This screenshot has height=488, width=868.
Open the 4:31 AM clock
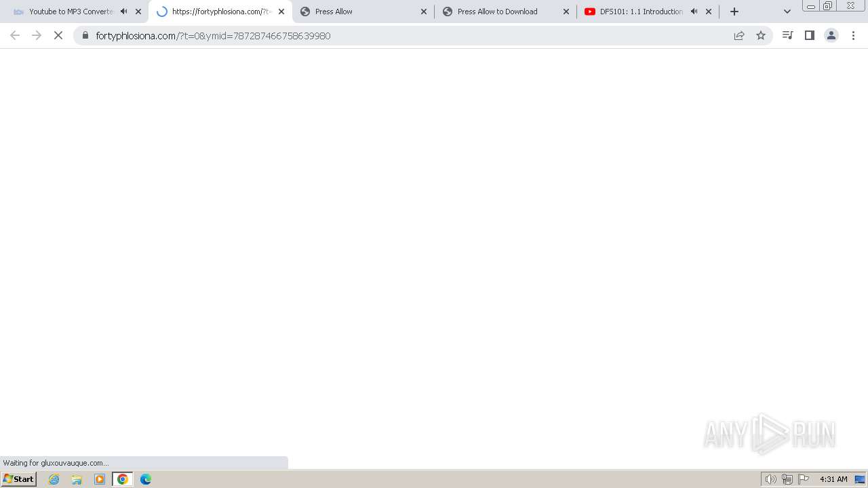pos(833,479)
